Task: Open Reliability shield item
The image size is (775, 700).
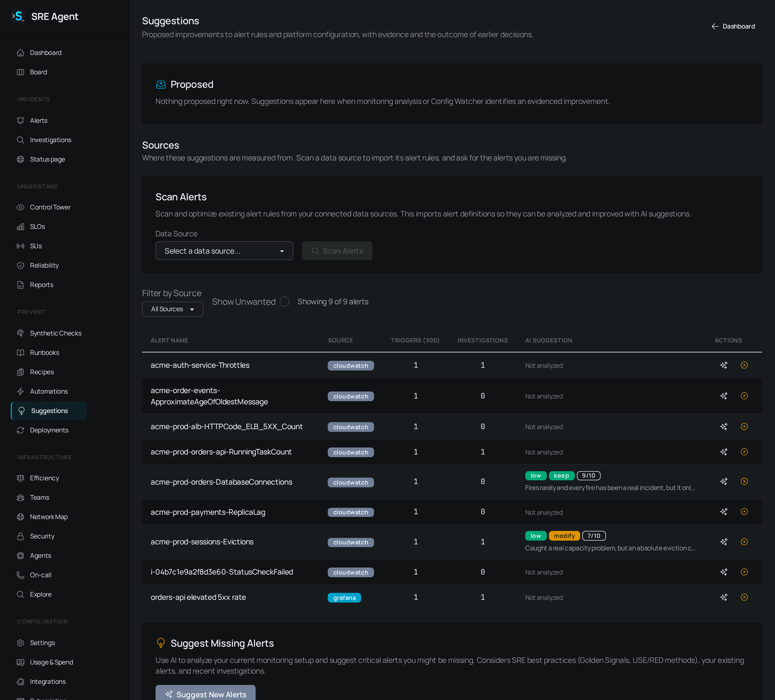Action: 44,265
